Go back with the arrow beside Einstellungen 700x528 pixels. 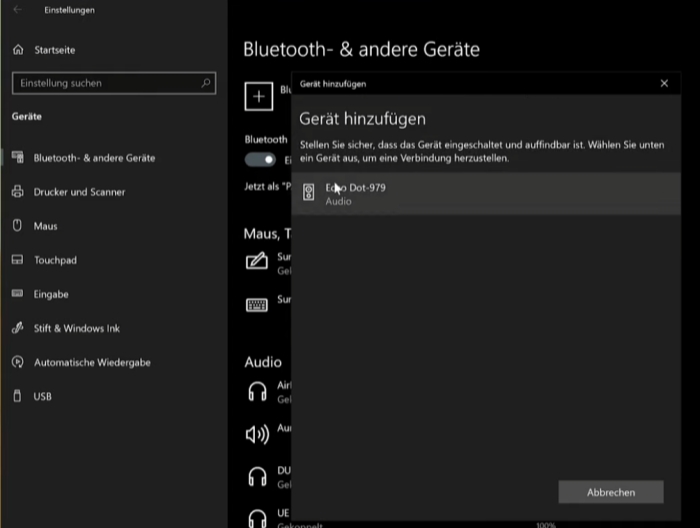click(x=17, y=9)
